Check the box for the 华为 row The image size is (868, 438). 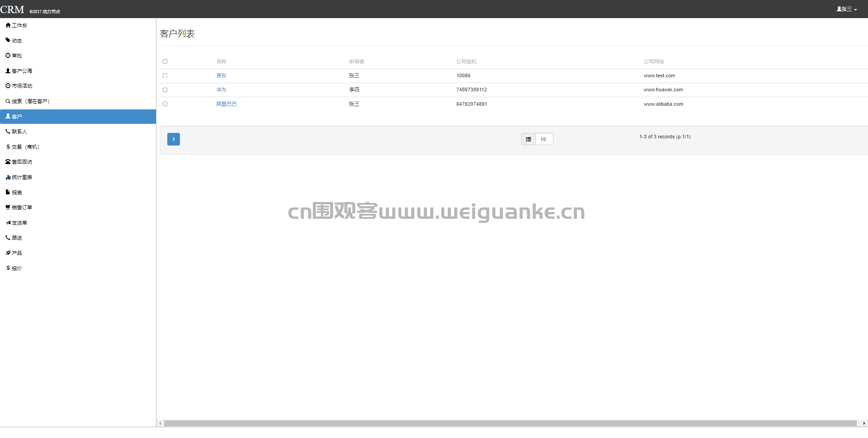165,90
